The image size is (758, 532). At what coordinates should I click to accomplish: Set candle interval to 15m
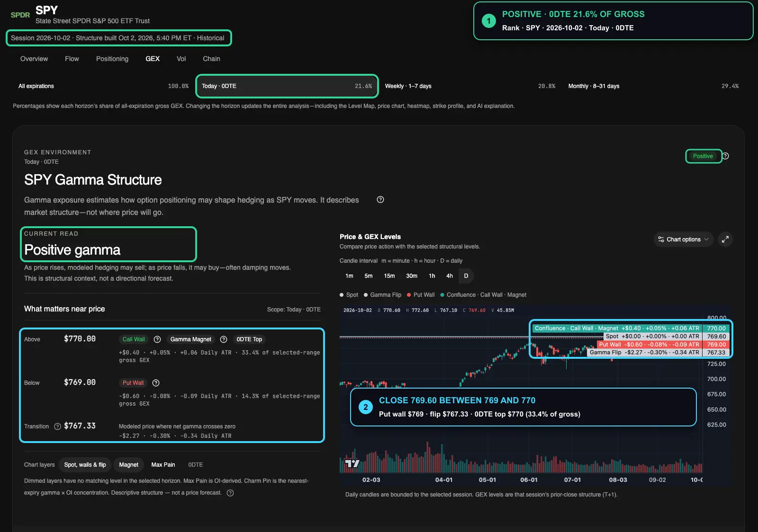[x=389, y=276]
